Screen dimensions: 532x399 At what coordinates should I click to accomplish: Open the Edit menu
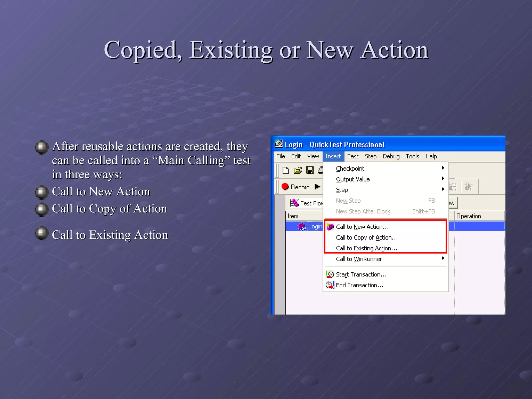[x=296, y=156]
